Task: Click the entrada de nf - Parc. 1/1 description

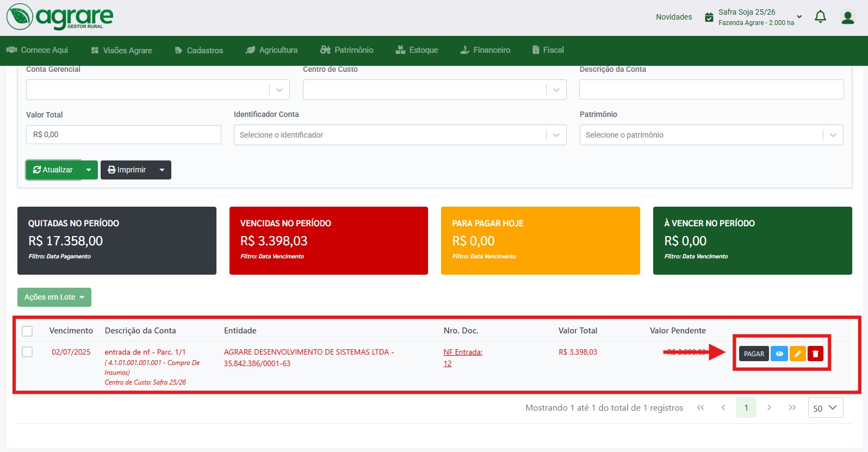Action: [x=145, y=352]
